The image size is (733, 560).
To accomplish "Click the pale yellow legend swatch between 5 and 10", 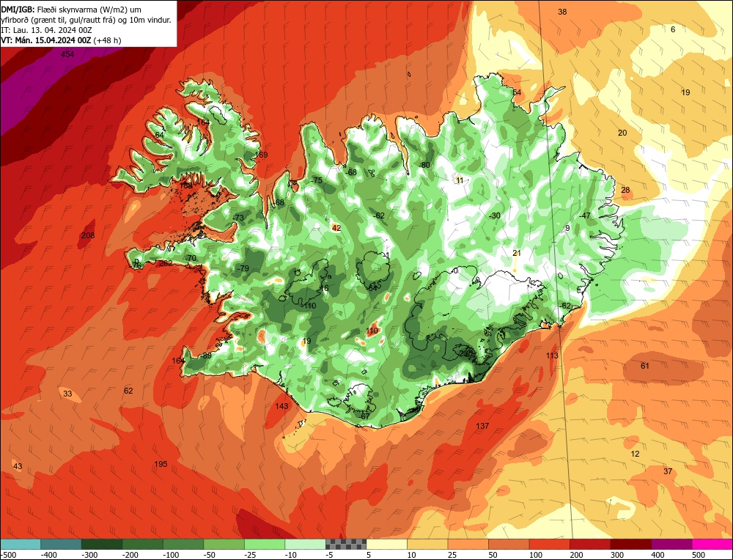I will [386, 544].
